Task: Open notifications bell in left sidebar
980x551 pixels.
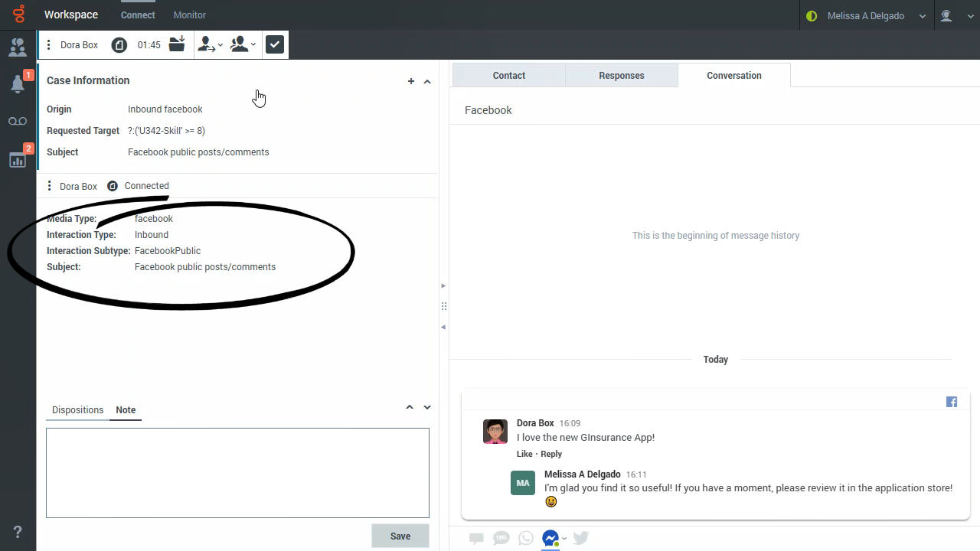Action: point(18,83)
